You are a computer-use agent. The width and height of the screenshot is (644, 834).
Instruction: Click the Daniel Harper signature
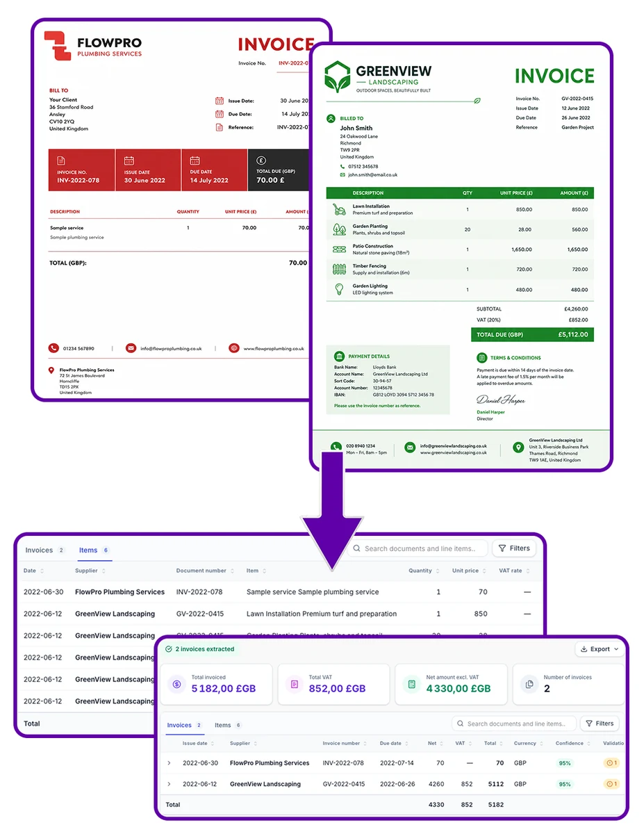[501, 400]
